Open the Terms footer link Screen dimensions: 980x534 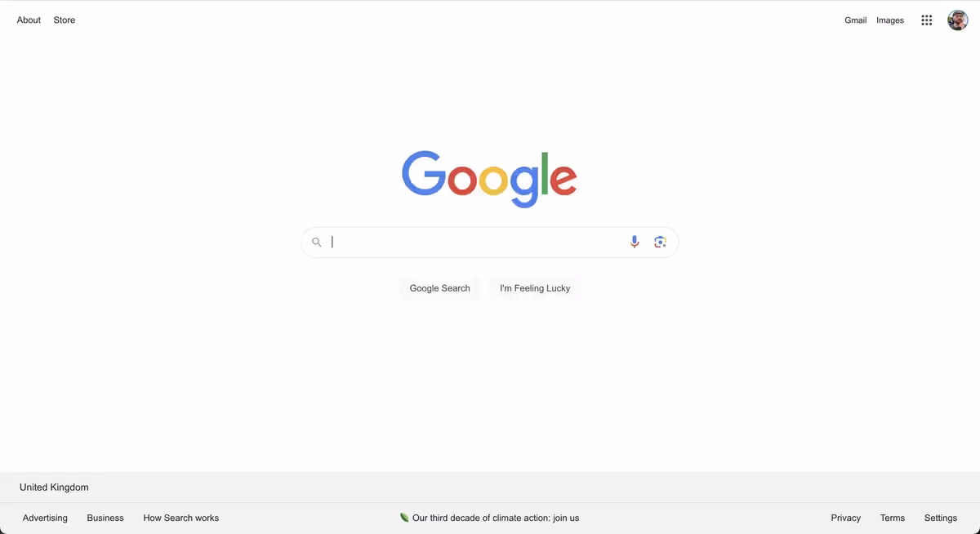893,518
